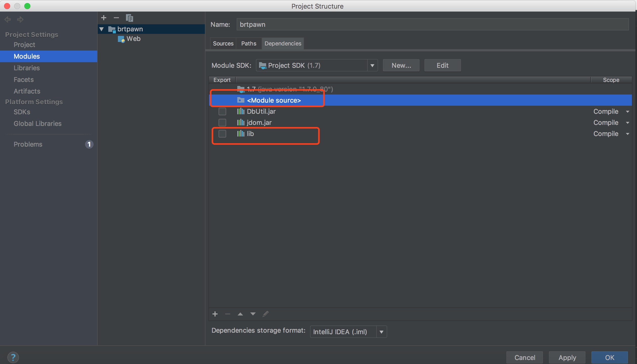Click the remove module minus icon

tap(116, 18)
